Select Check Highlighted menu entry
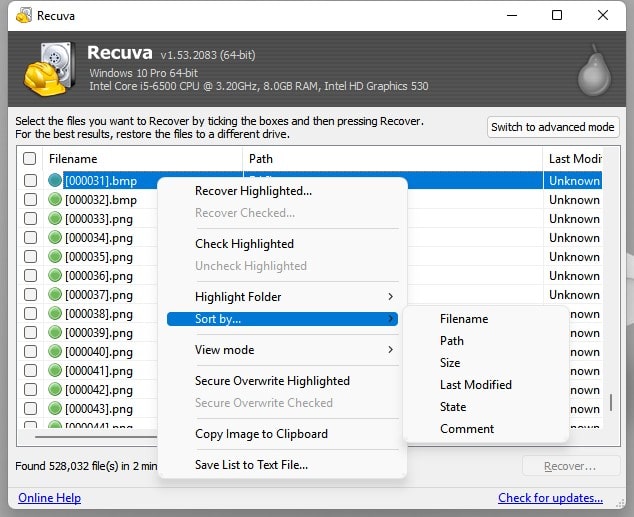634x517 pixels. [x=282, y=244]
